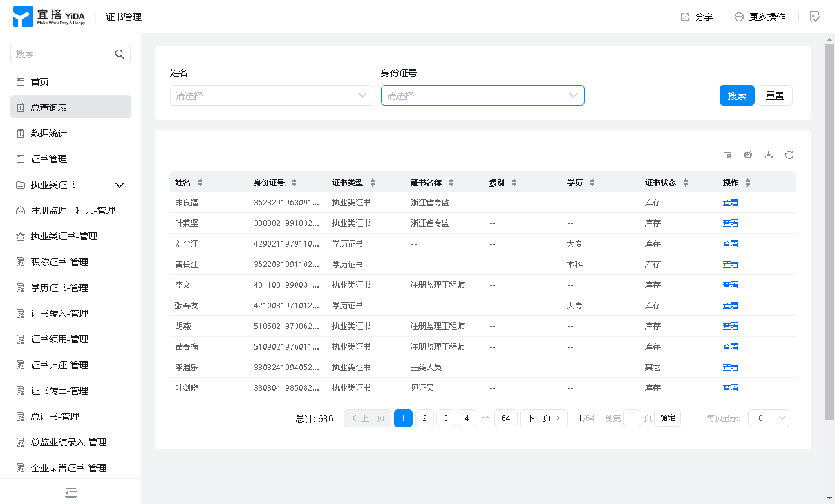
Task: Click the download export icon
Action: [769, 154]
